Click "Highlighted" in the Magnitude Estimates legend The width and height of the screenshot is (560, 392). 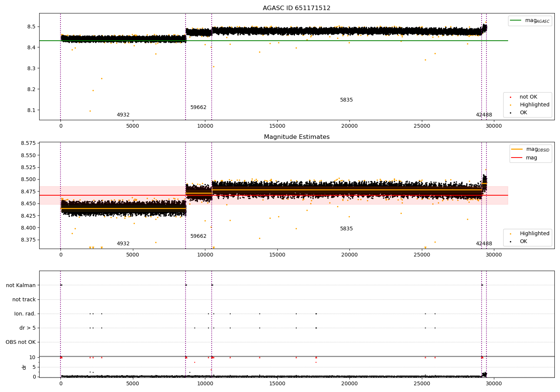coord(535,233)
